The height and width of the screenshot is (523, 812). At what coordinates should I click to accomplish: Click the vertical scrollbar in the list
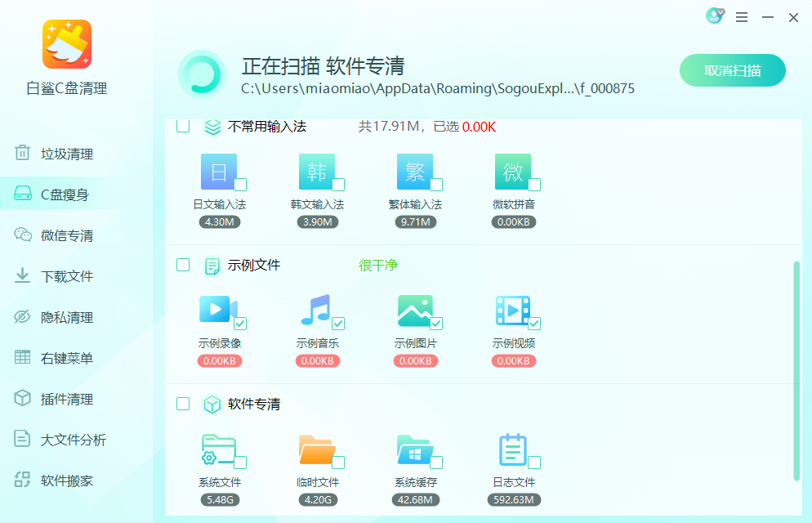(x=796, y=371)
